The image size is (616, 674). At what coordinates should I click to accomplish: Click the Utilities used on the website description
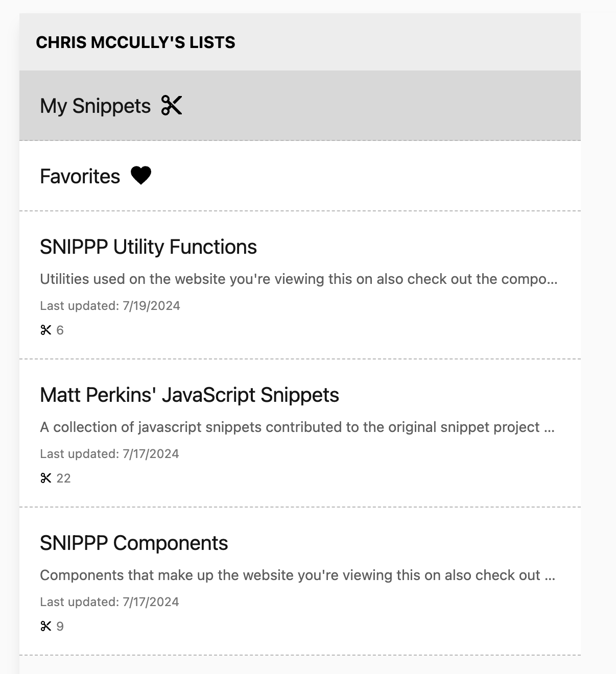(299, 279)
